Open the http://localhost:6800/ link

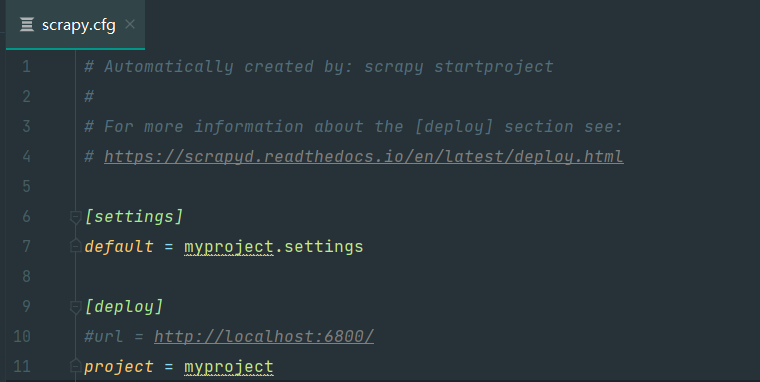[264, 336]
